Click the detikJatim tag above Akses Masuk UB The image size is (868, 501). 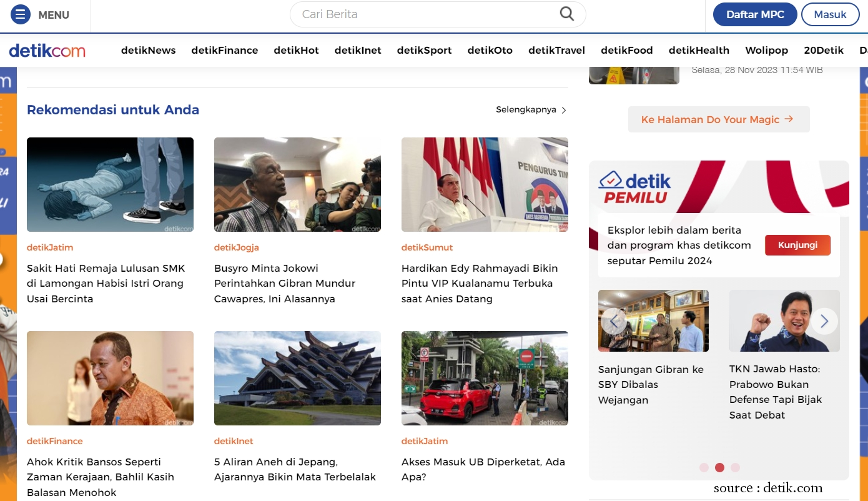click(425, 441)
